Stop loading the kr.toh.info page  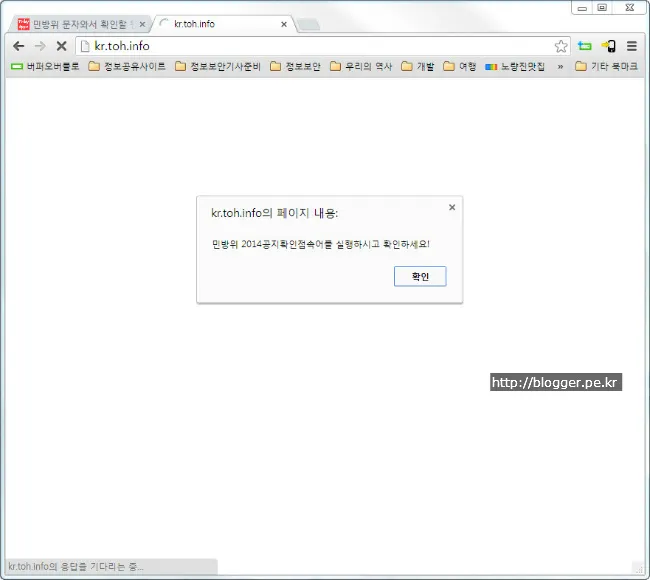(x=61, y=46)
